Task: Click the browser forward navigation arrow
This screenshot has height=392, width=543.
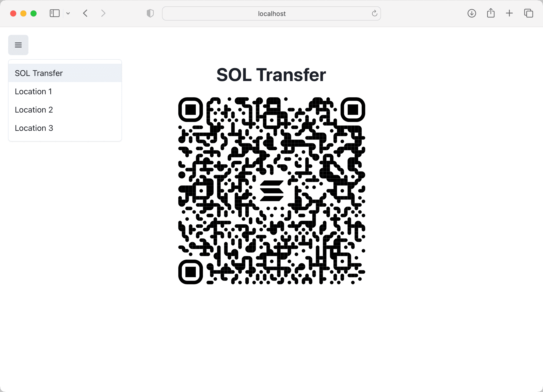Action: [x=102, y=13]
